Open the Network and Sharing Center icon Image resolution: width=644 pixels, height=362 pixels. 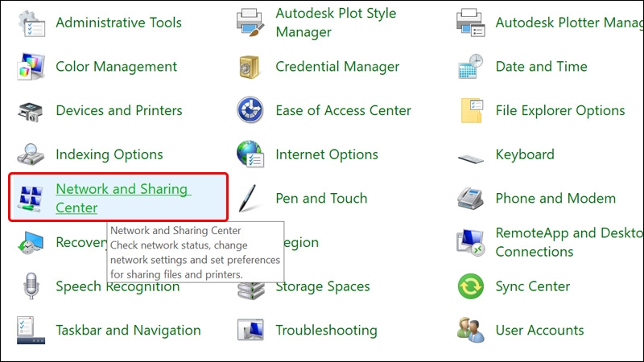(31, 199)
